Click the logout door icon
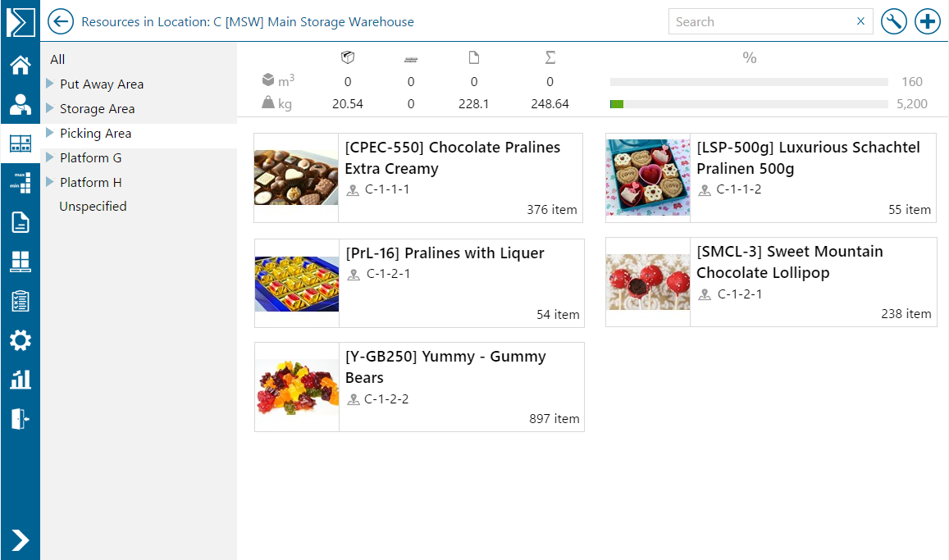This screenshot has width=949, height=560. (20, 418)
